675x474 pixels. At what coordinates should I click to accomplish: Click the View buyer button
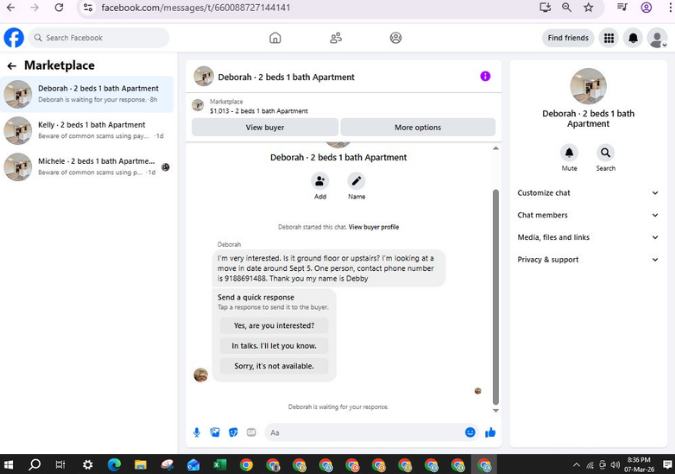(265, 127)
